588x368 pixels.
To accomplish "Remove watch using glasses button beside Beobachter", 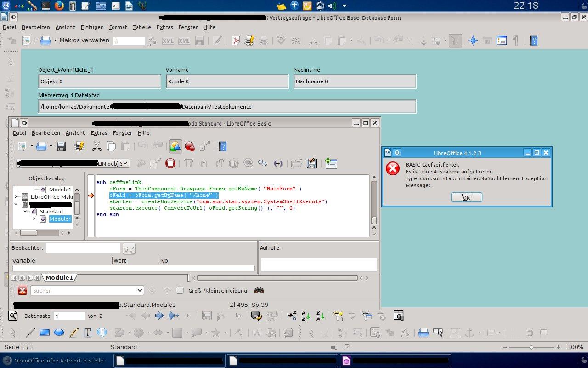I will (x=129, y=248).
